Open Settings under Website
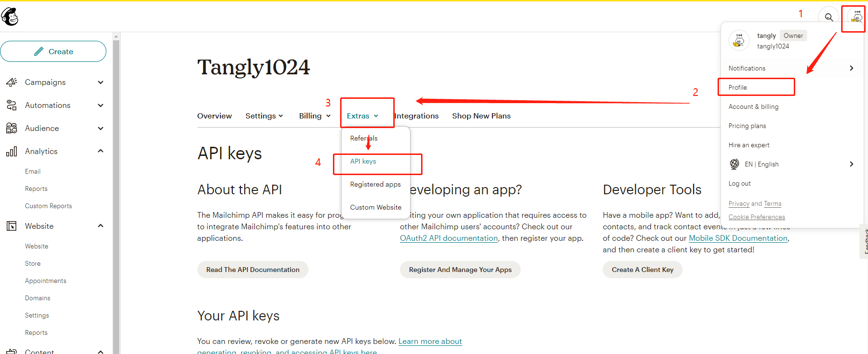The image size is (868, 354). click(x=37, y=315)
